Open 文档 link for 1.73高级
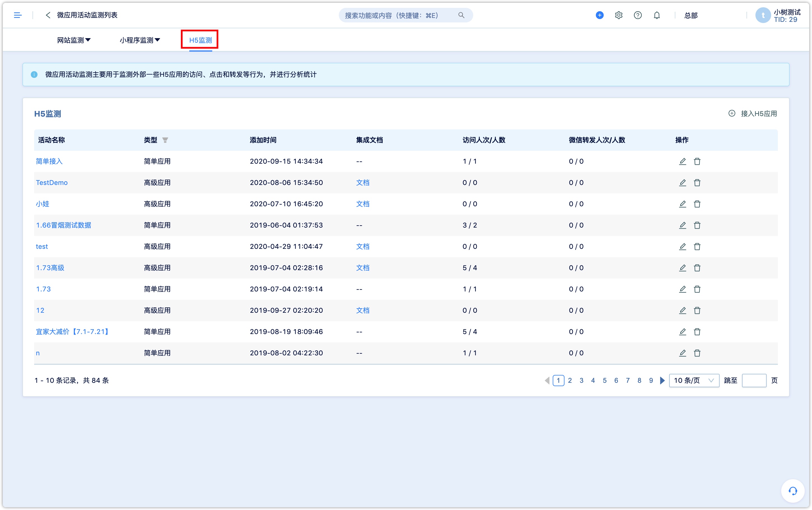The height and width of the screenshot is (510, 812). pyautogui.click(x=363, y=268)
